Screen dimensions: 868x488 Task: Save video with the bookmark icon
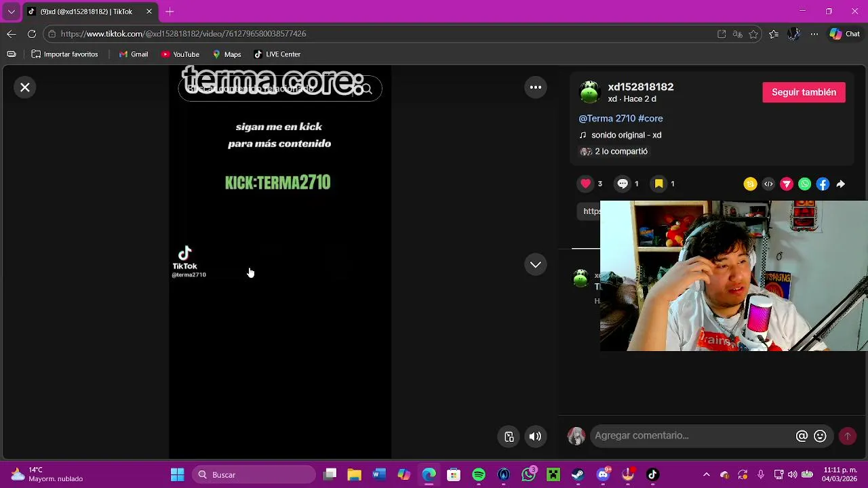[658, 184]
